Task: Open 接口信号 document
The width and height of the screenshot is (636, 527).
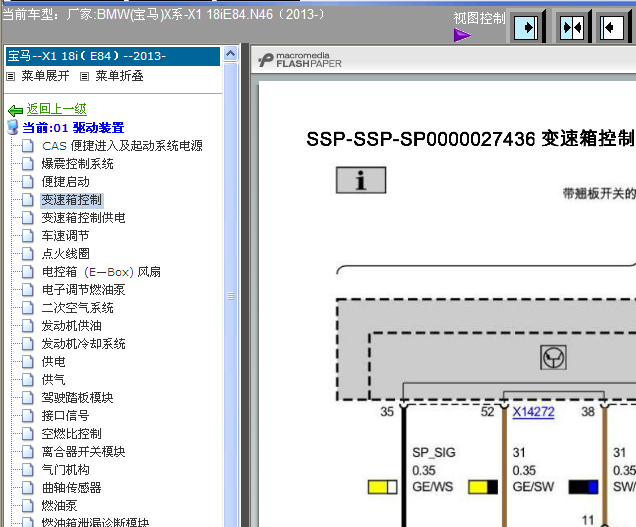Action: [x=65, y=415]
